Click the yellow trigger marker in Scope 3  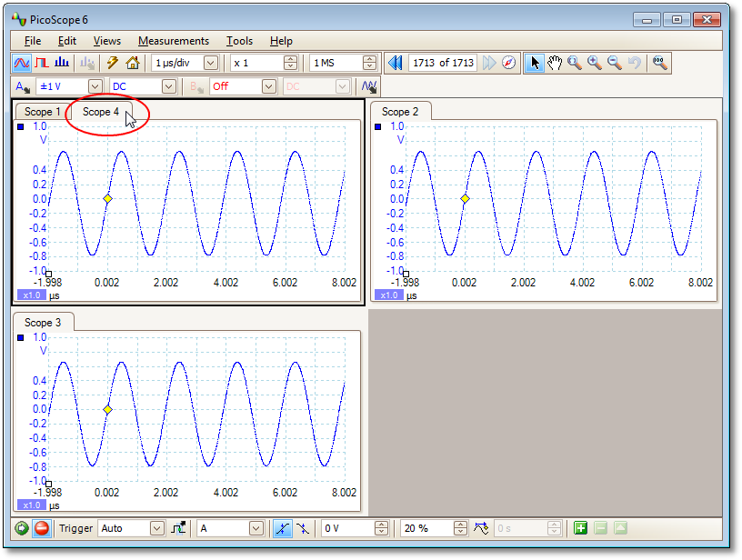tap(108, 409)
